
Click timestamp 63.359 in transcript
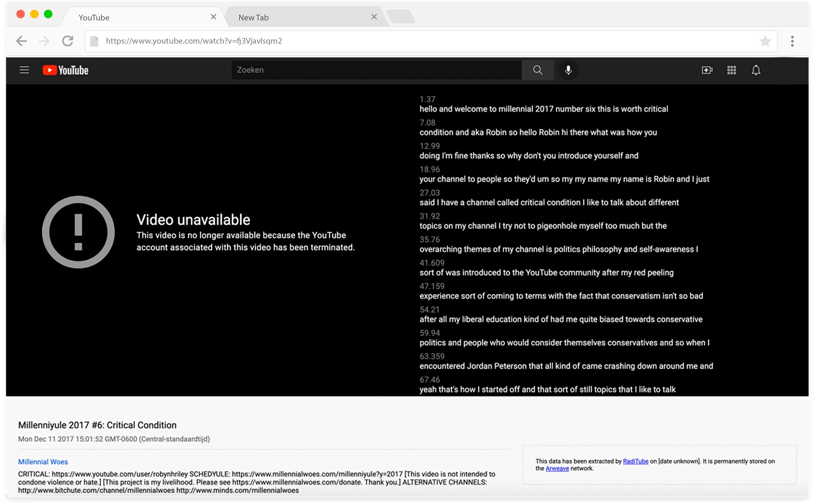click(x=432, y=356)
